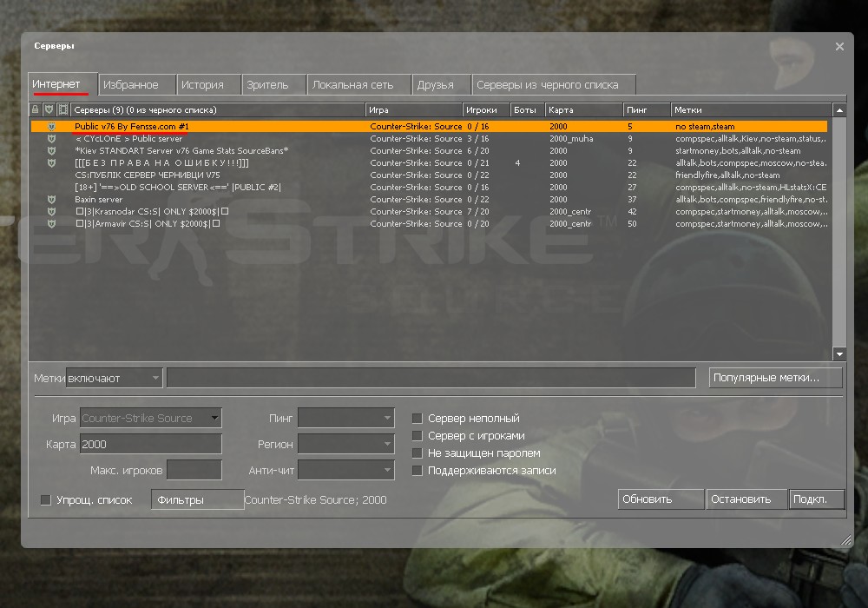The image size is (868, 608).
Task: Click shield icon beside Armavir CS:S server
Action: 51,224
